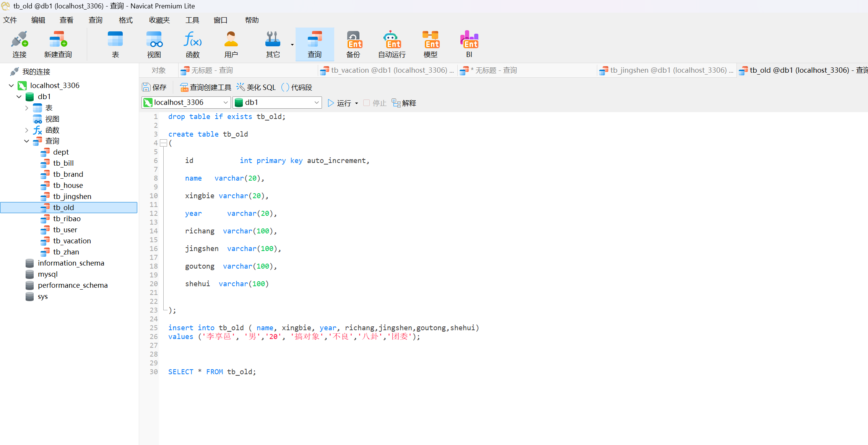The image size is (868, 445).
Task: Click the Save button
Action: 154,88
